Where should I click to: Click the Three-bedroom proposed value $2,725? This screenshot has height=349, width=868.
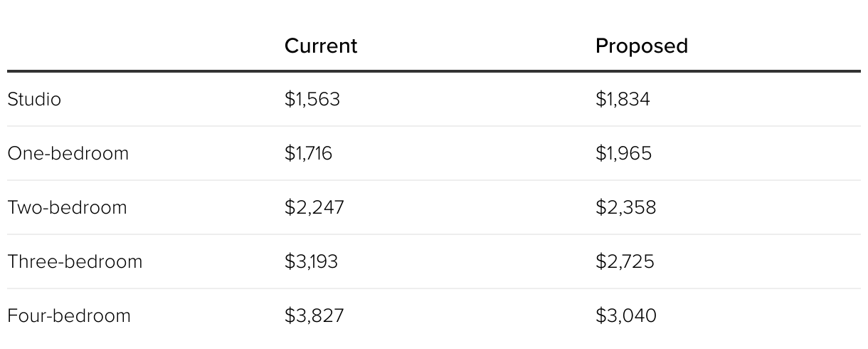point(625,261)
